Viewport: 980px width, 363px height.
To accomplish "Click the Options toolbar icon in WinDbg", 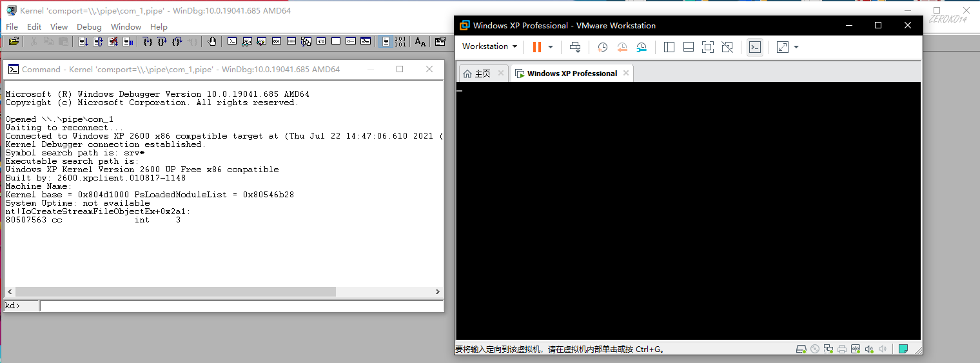I will tap(441, 41).
